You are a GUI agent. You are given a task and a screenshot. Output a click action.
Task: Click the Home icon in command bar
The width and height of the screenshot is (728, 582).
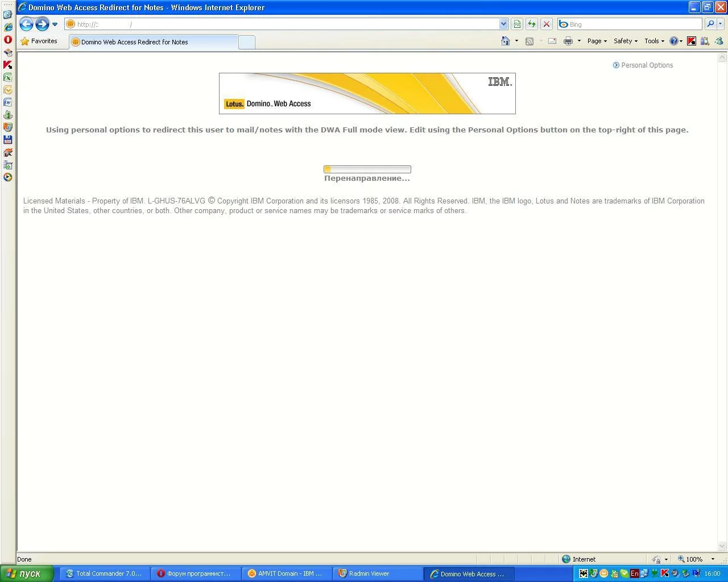[x=505, y=41]
